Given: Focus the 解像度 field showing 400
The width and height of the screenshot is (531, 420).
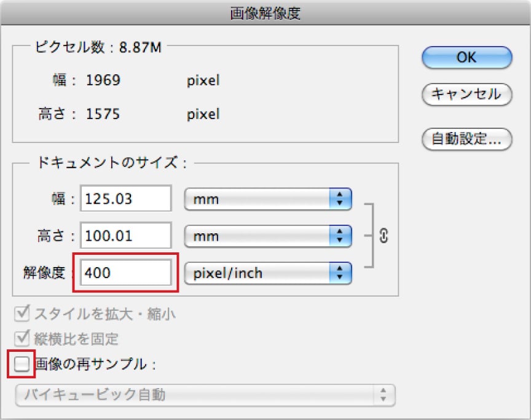Looking at the screenshot, I should pyautogui.click(x=127, y=273).
